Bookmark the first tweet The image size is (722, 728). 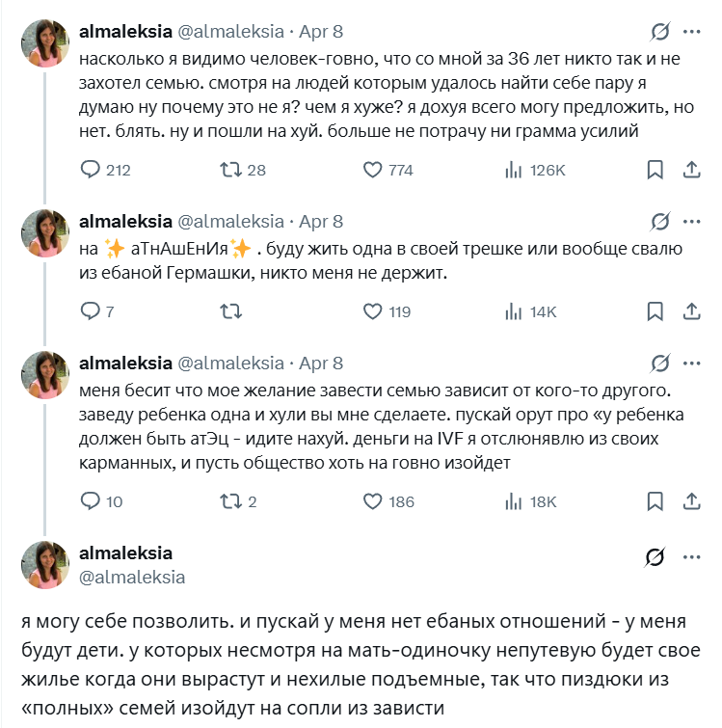[655, 170]
